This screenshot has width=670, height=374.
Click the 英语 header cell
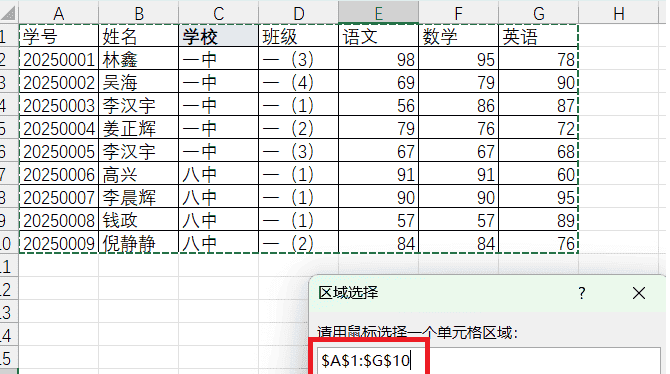(538, 36)
